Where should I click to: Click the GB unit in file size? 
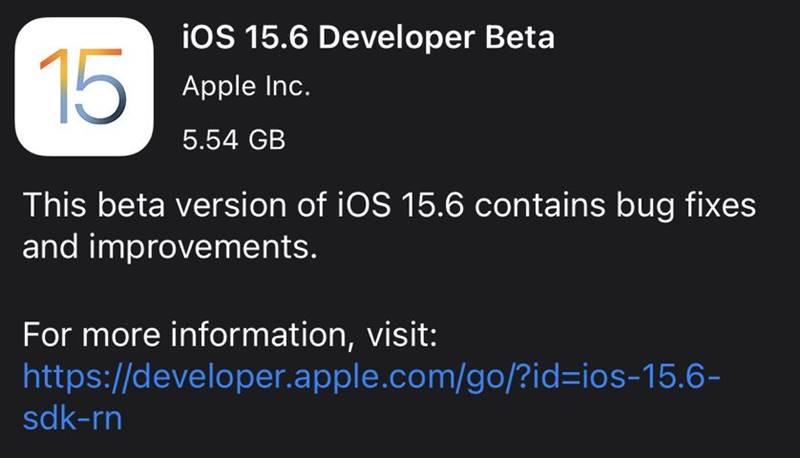click(x=267, y=140)
